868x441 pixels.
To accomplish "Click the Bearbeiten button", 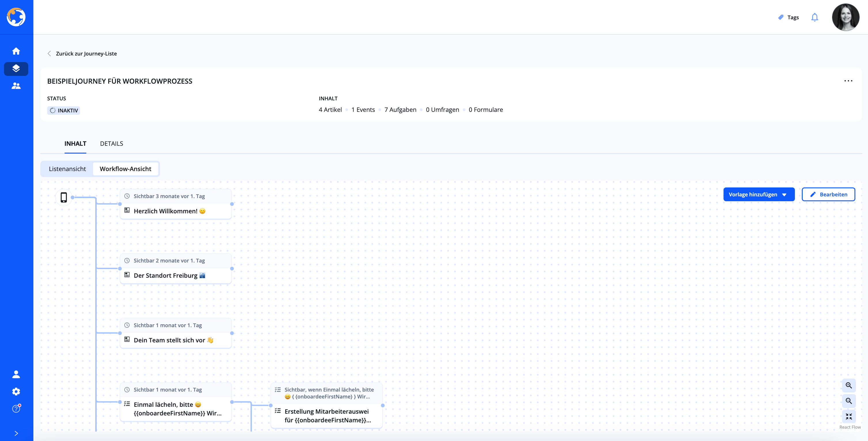I will tap(828, 195).
